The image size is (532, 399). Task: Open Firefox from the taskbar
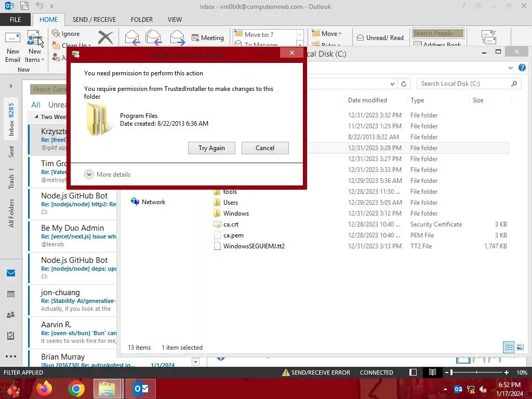coord(45,389)
